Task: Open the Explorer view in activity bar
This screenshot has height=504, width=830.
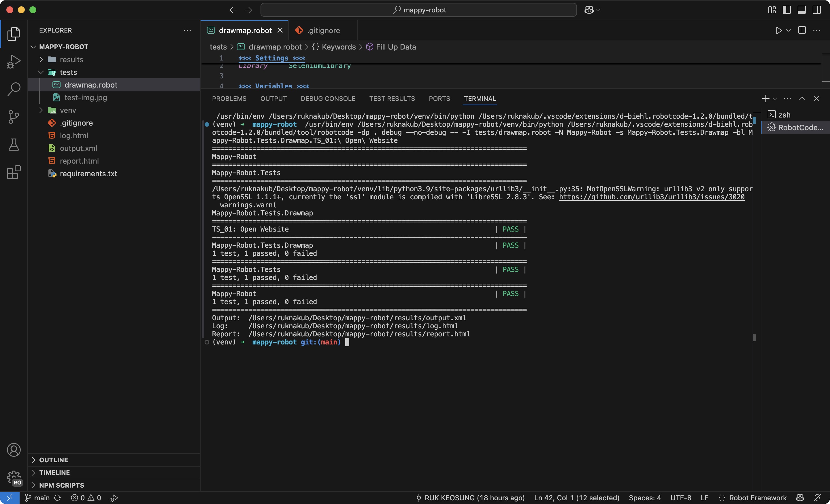Action: [14, 34]
